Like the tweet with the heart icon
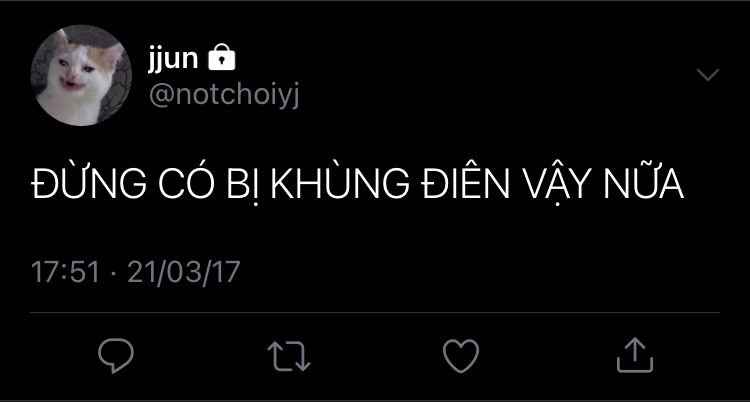750x402 pixels. point(461,356)
